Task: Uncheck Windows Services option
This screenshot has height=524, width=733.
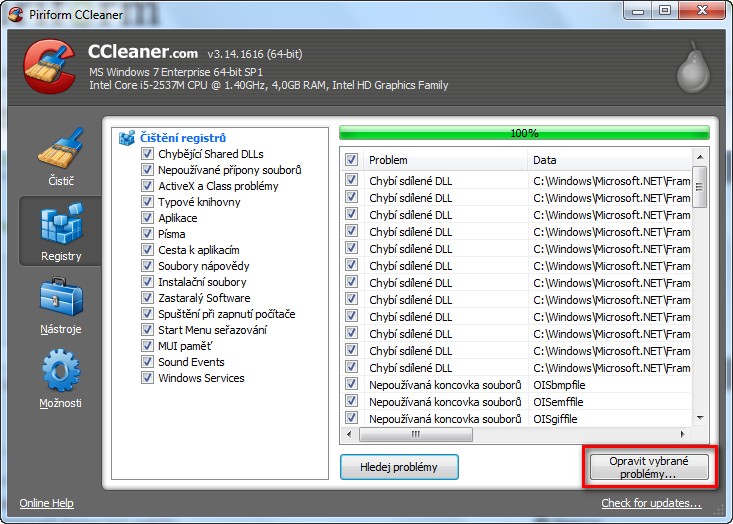Action: pyautogui.click(x=147, y=378)
